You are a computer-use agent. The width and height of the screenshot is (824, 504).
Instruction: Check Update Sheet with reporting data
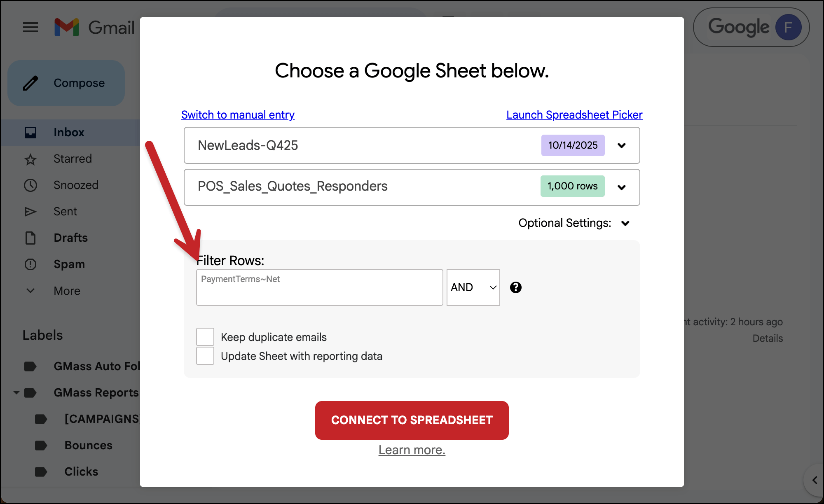click(x=205, y=356)
